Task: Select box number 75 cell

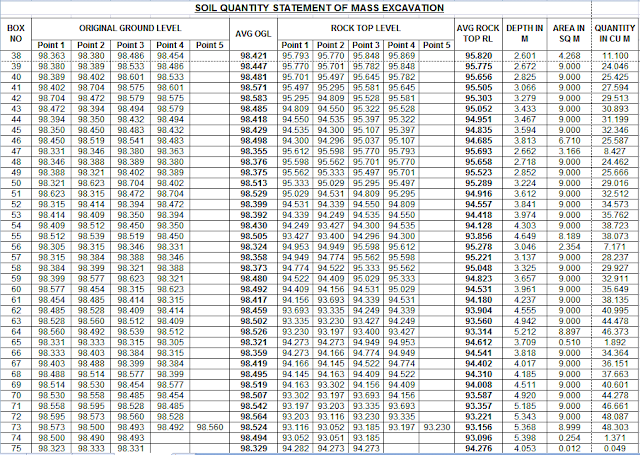Action: click(x=16, y=448)
